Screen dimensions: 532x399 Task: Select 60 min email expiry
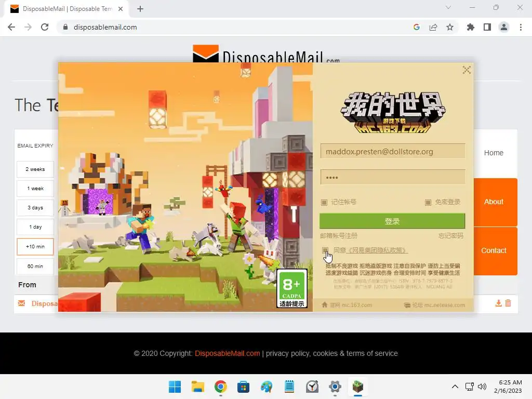(35, 267)
